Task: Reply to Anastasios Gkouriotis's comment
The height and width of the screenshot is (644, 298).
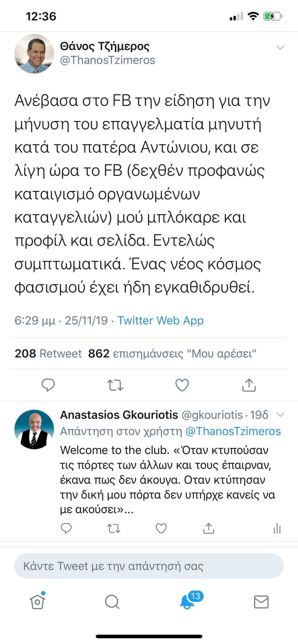Action: (x=66, y=528)
